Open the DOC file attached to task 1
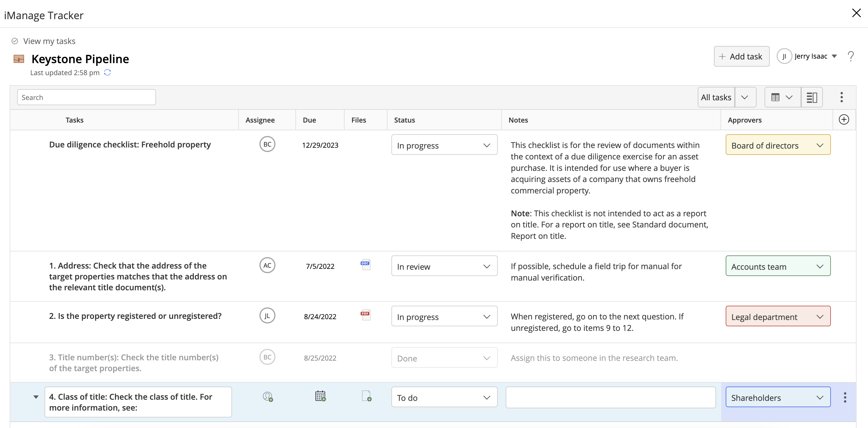 pyautogui.click(x=365, y=265)
